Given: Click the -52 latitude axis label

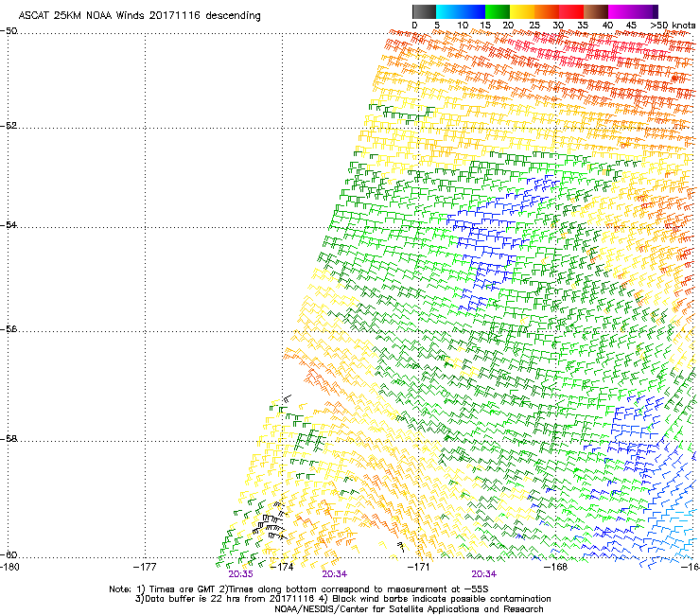Looking at the screenshot, I should pos(9,126).
